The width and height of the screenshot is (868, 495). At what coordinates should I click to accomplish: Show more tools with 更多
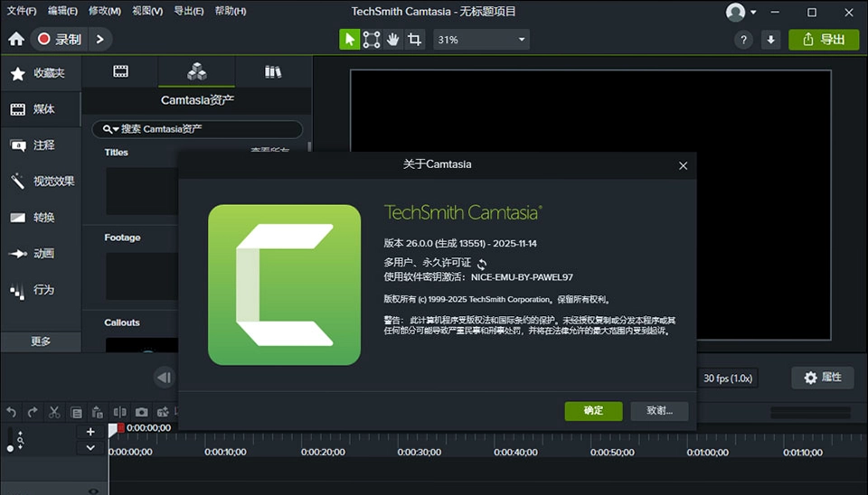(41, 341)
